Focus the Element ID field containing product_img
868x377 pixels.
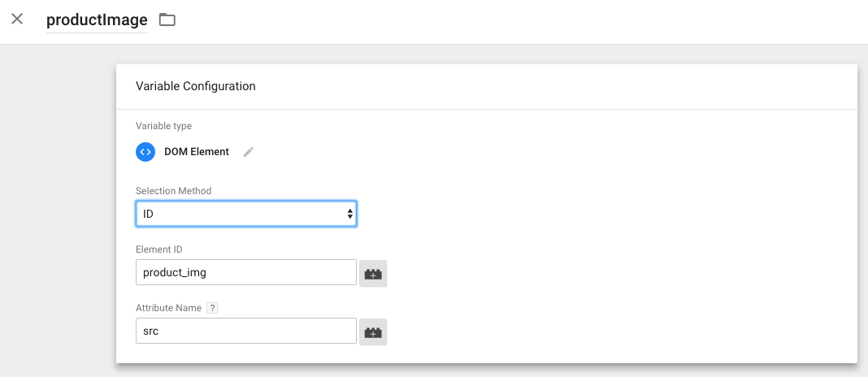tap(245, 272)
